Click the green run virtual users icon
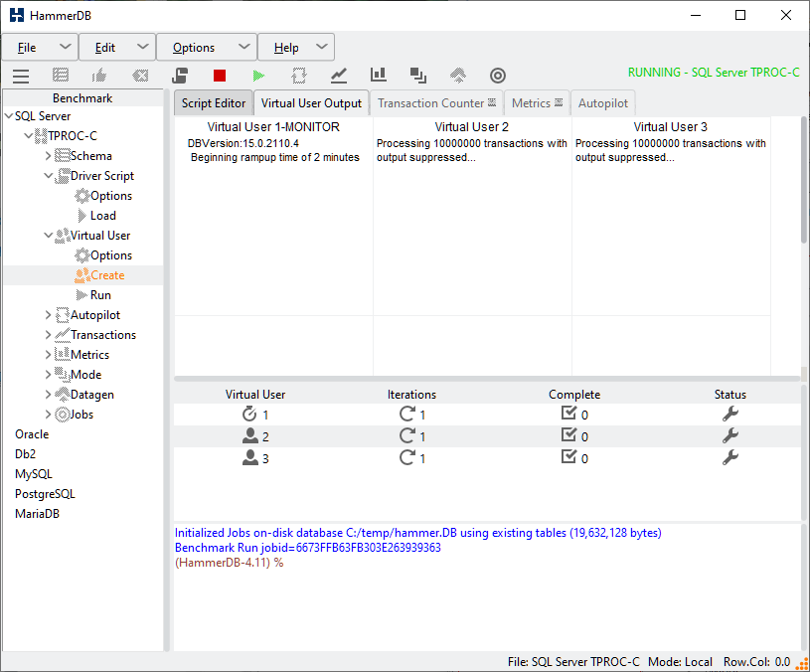 coord(258,76)
